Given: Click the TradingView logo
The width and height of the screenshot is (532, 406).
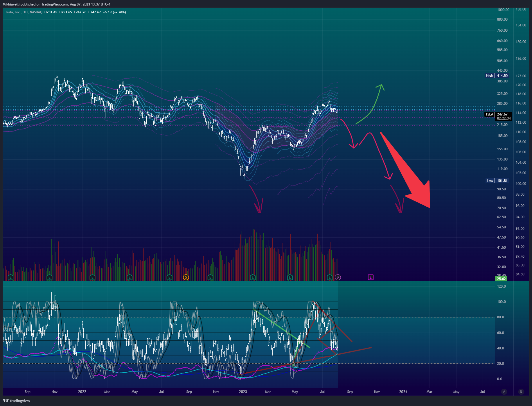Looking at the screenshot, I should coord(17,401).
